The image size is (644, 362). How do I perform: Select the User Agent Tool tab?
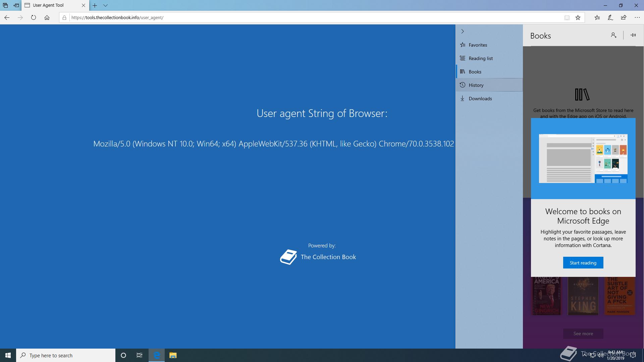(x=55, y=5)
